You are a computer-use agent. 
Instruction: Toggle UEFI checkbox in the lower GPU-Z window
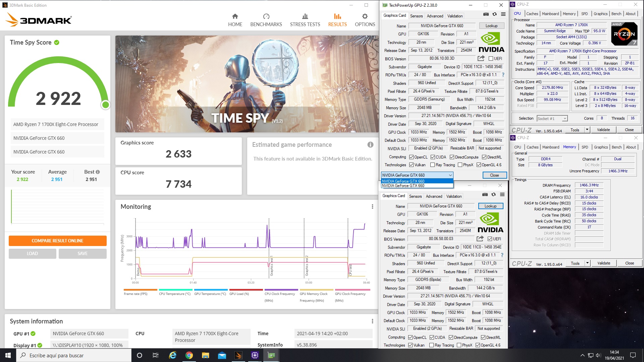(x=490, y=239)
